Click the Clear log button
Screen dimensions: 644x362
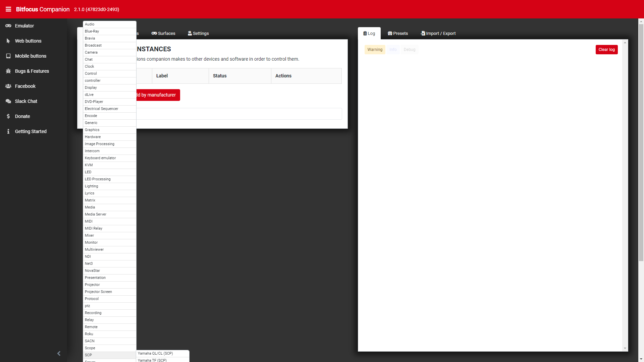tap(606, 49)
